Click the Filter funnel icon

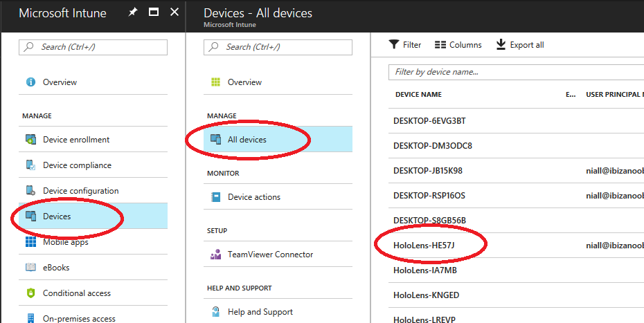click(x=394, y=44)
